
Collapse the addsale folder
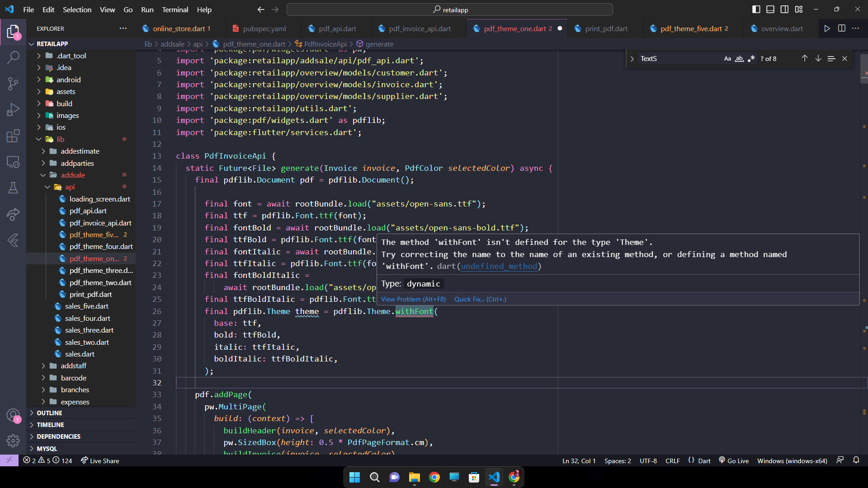pos(72,175)
